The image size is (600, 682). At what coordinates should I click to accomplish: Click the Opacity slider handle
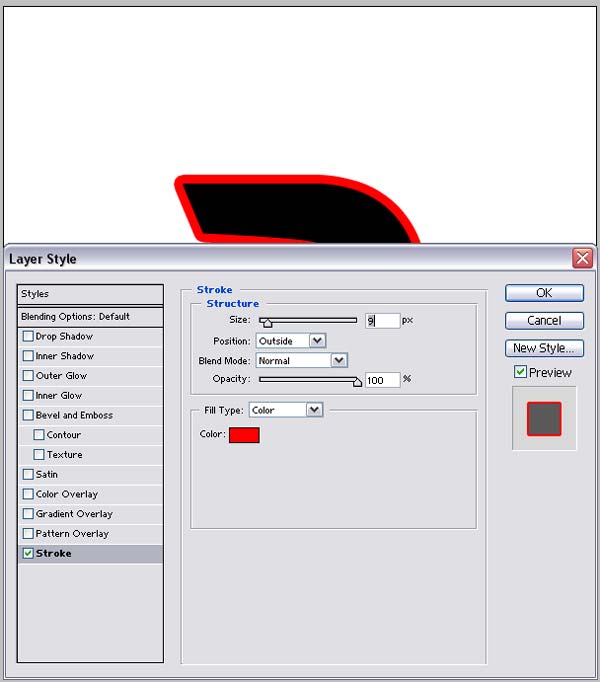point(357,382)
